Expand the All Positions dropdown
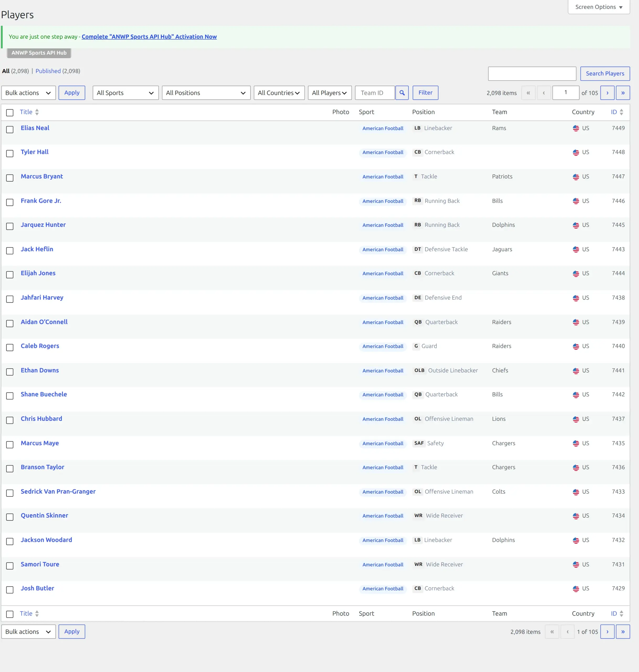Image resolution: width=639 pixels, height=672 pixels. [x=206, y=93]
